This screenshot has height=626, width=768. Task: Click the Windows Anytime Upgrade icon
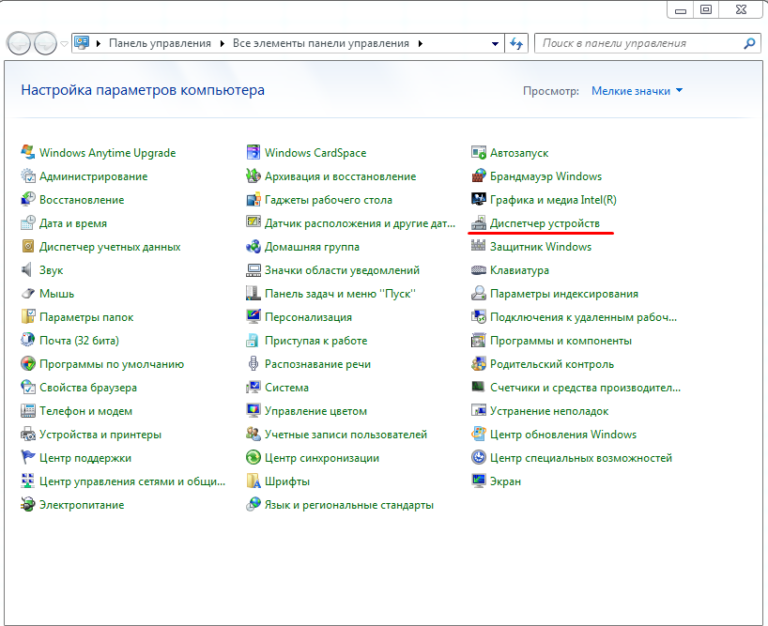click(x=28, y=152)
